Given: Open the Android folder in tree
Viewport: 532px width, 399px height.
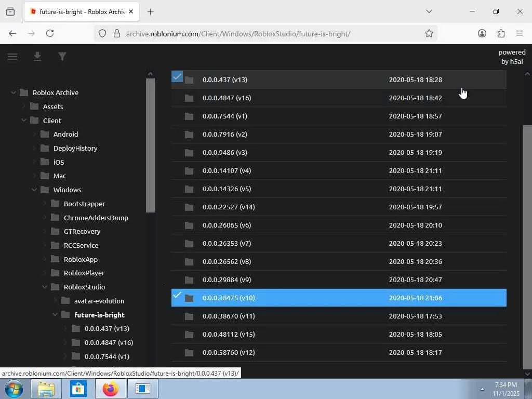Looking at the screenshot, I should [66, 134].
